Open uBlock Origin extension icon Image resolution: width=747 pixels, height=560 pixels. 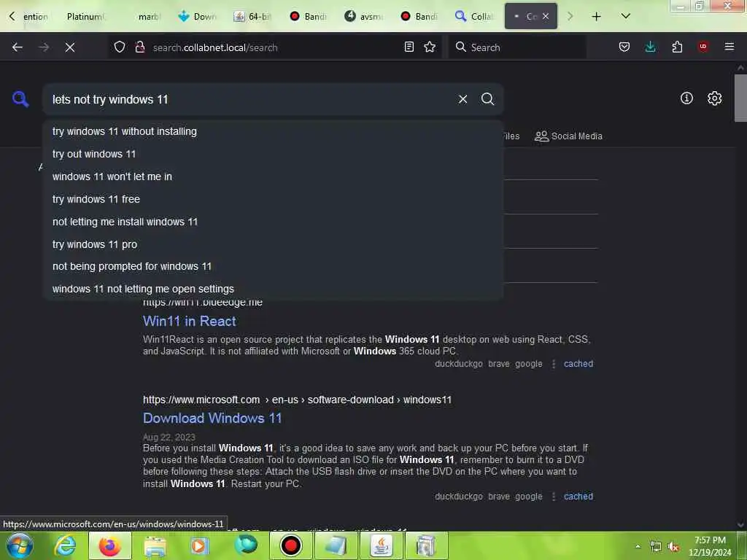[703, 47]
